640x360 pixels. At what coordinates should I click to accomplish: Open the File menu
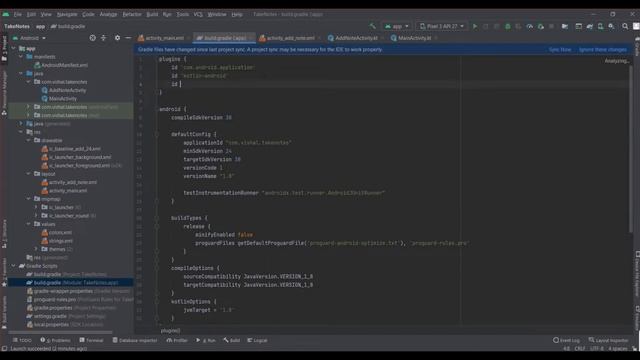tap(18, 14)
